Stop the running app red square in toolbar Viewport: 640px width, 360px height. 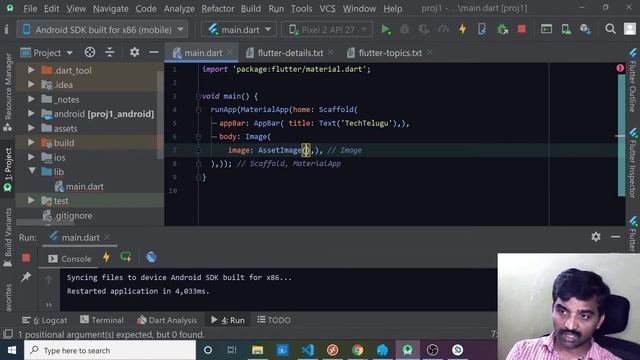521,29
